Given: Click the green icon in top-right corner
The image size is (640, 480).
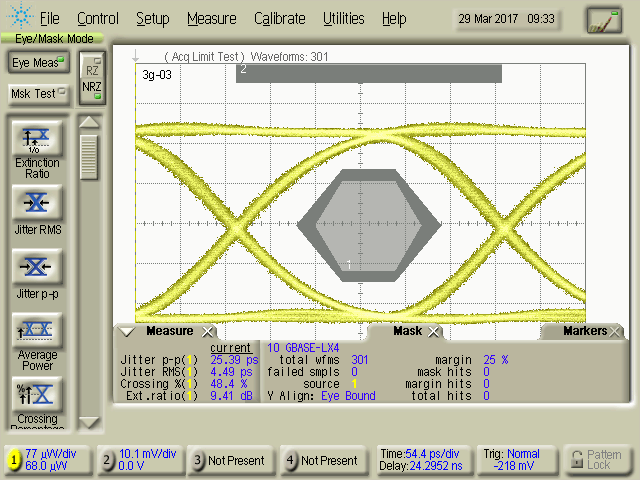Looking at the screenshot, I should [603, 19].
